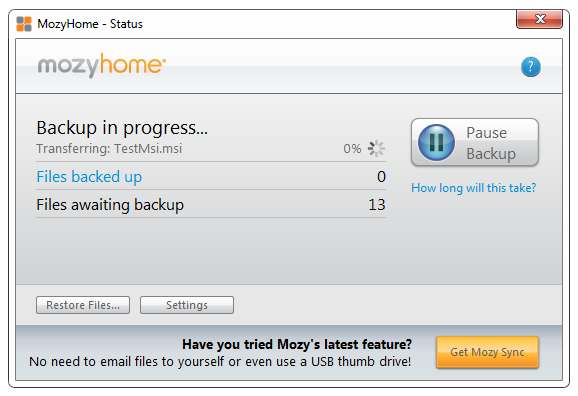Click the Get Mozy Sync button

click(x=487, y=352)
